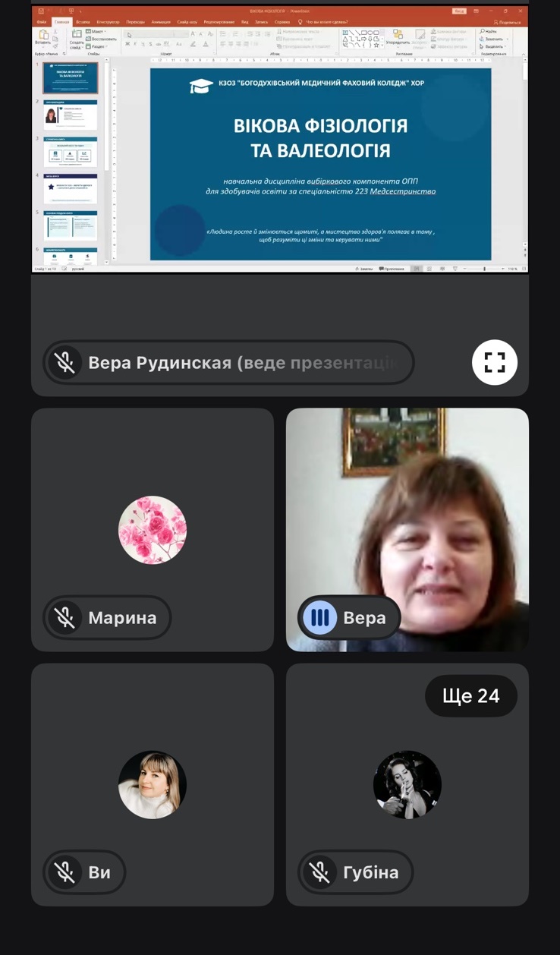Viewport: 560px width, 955px height.
Task: Switch to the Главная ribbon tab
Action: point(61,22)
